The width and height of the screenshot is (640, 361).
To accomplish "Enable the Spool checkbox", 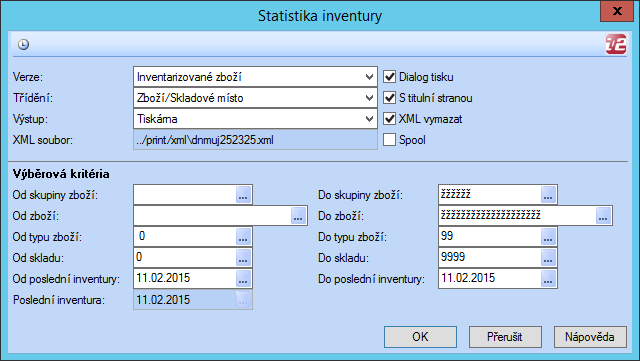I will point(389,140).
